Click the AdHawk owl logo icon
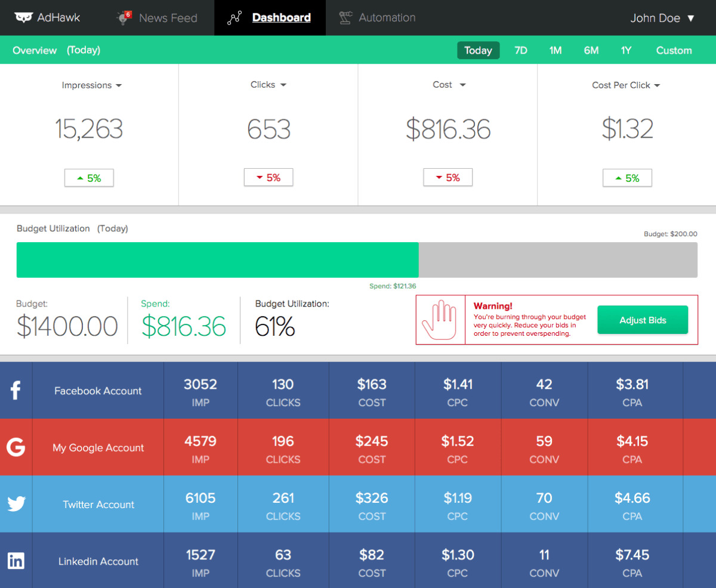 pos(23,18)
